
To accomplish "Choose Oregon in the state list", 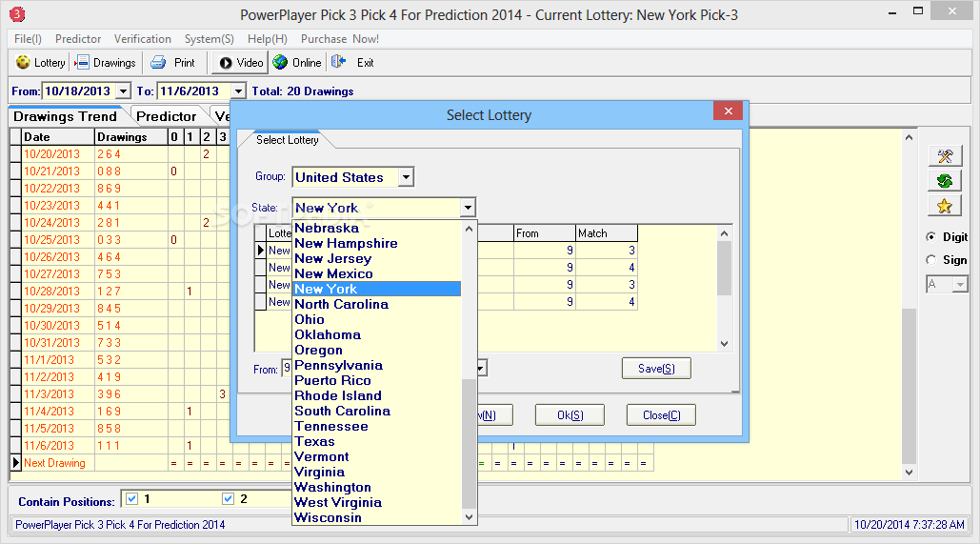I will (x=377, y=351).
